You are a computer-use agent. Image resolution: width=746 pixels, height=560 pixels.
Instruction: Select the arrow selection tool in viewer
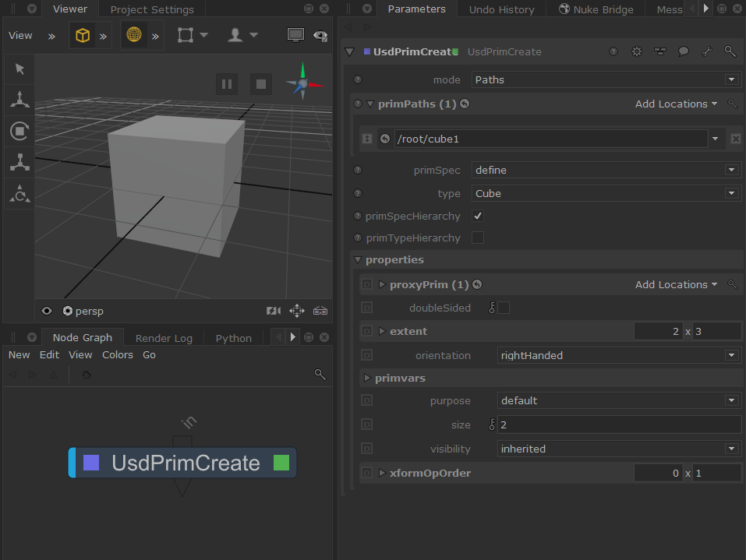[x=19, y=69]
